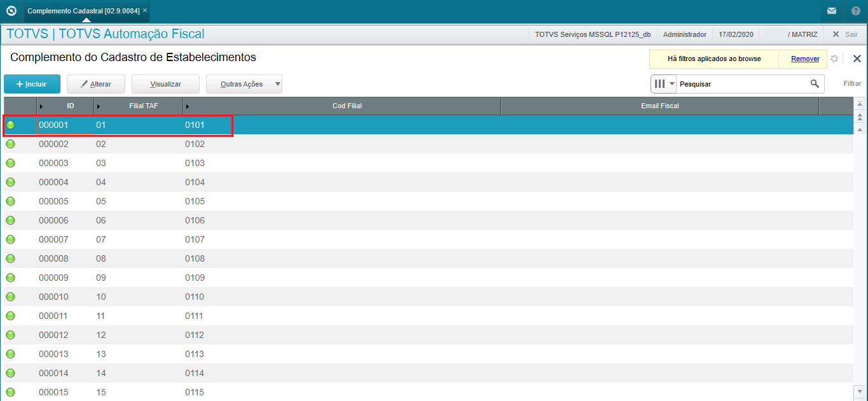Click the Remover filter link

point(805,59)
